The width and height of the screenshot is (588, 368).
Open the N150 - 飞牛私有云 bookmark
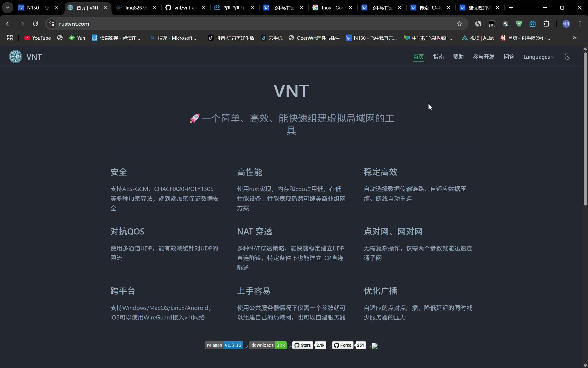pos(371,38)
